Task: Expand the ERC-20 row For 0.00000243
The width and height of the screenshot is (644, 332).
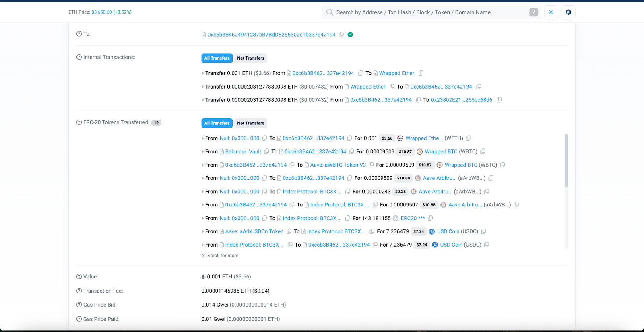Action: (203, 192)
